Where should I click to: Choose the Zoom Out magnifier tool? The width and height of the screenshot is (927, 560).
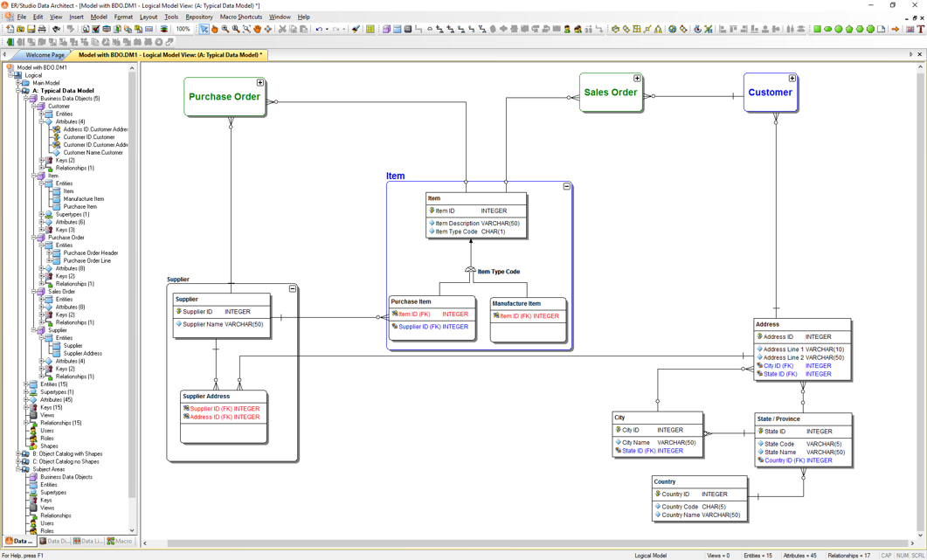[236, 29]
